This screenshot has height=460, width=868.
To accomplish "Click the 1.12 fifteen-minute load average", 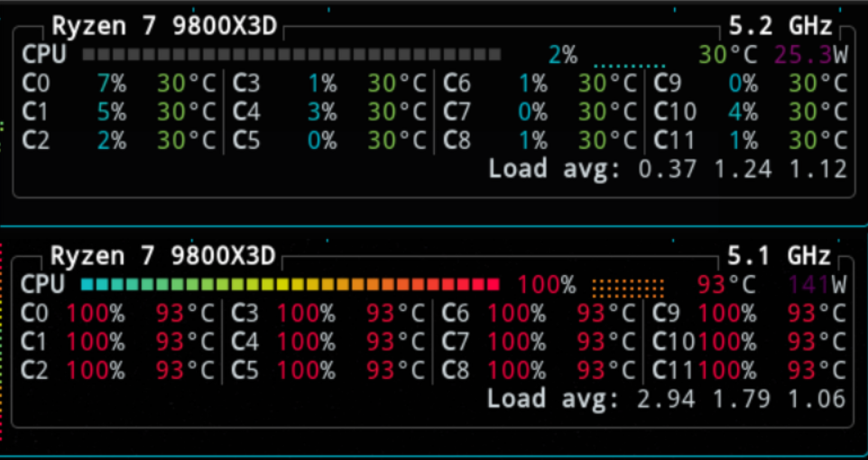I will [x=818, y=169].
